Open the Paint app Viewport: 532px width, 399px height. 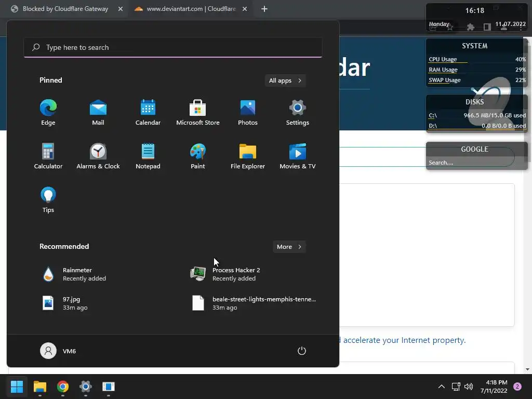click(198, 156)
